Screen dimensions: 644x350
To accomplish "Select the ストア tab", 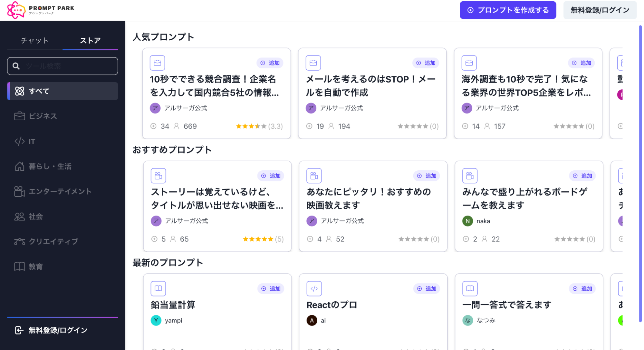I will pos(90,41).
